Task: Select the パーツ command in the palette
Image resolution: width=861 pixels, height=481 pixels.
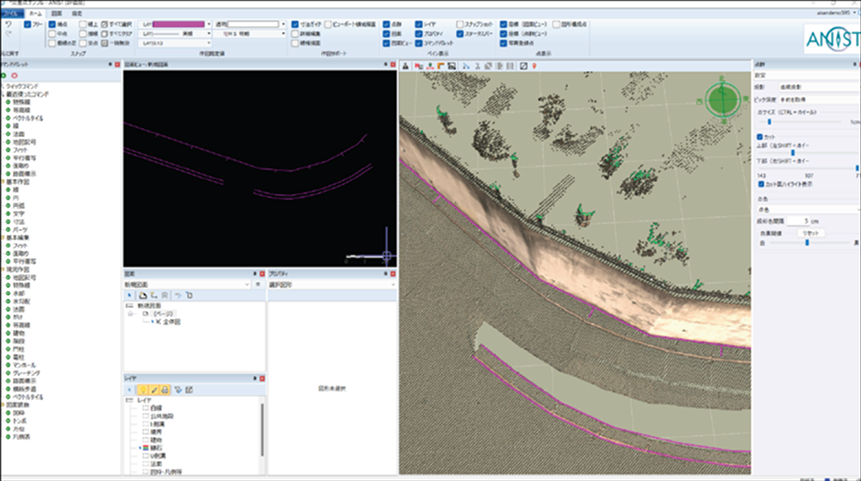Action: (x=20, y=230)
